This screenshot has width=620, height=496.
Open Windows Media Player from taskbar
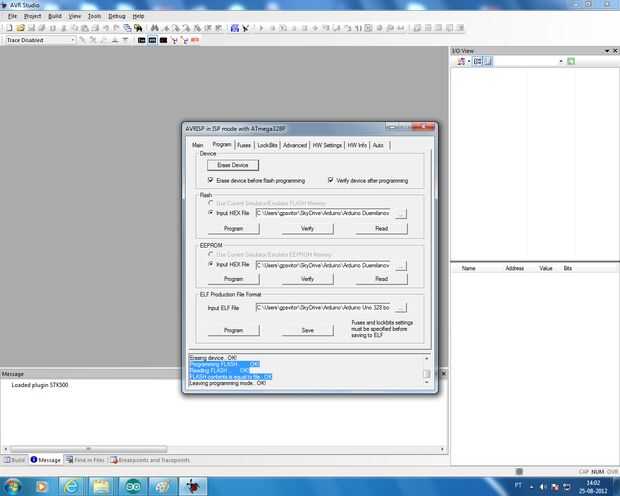[42, 486]
